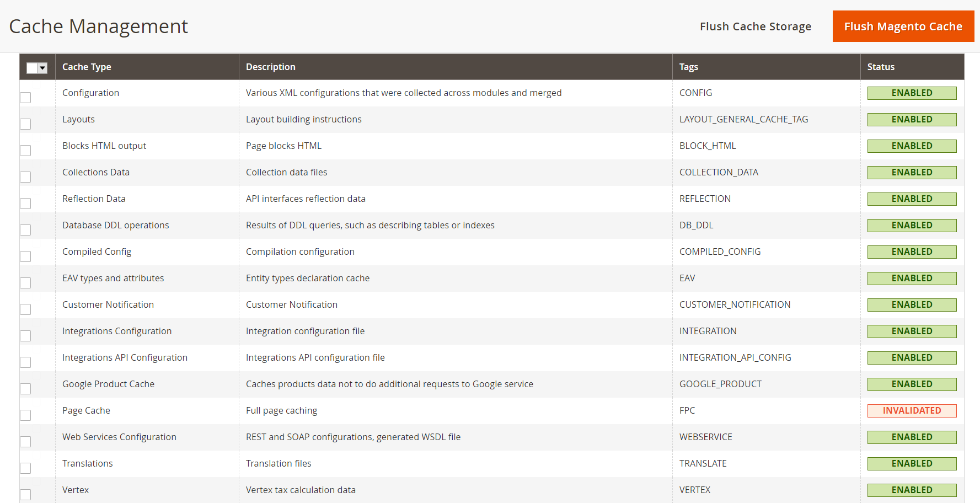Select the Web Services Configuration row name

pyautogui.click(x=119, y=437)
